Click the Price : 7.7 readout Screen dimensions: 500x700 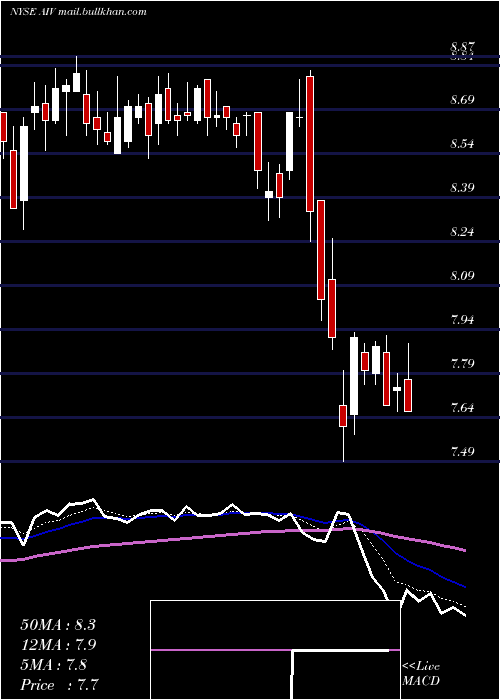pos(59,685)
